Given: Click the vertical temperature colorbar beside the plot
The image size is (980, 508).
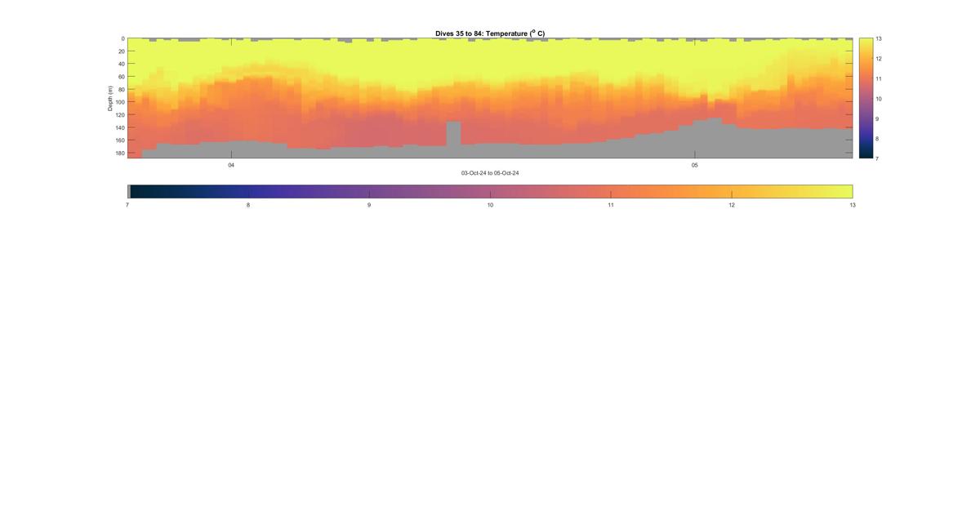Looking at the screenshot, I should pos(866,98).
